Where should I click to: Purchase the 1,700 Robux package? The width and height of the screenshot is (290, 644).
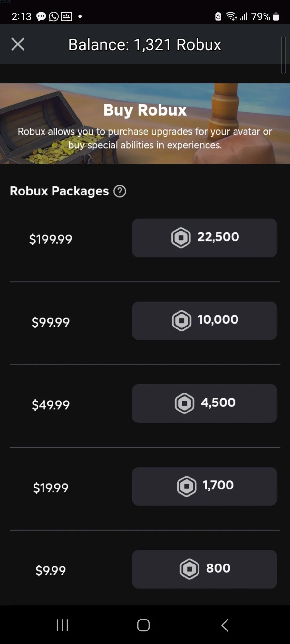205,486
